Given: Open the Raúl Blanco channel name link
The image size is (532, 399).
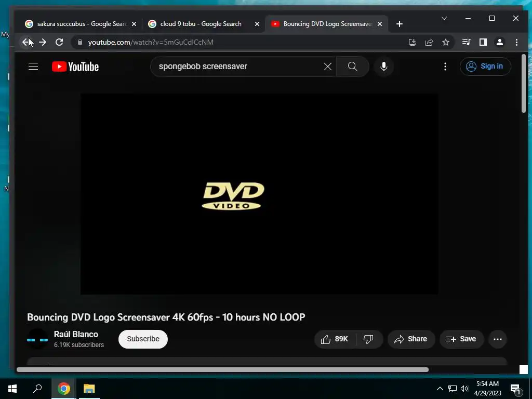Looking at the screenshot, I should 76,334.
